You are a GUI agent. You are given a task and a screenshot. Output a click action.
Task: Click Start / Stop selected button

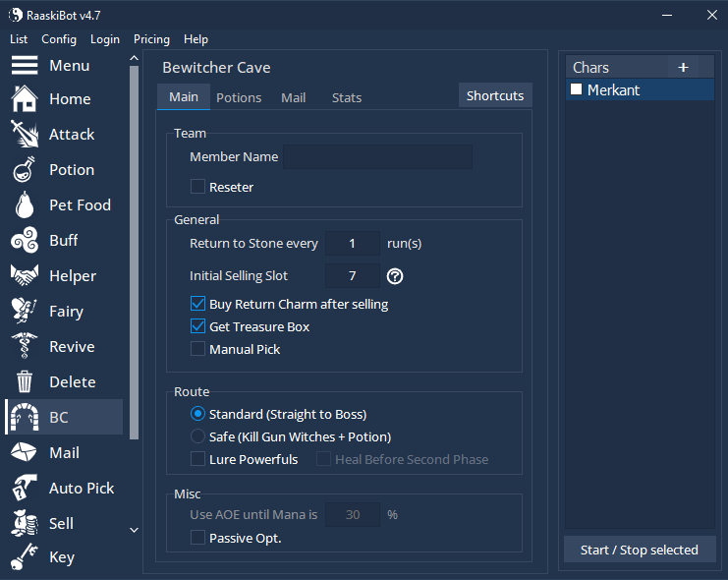pyautogui.click(x=640, y=550)
